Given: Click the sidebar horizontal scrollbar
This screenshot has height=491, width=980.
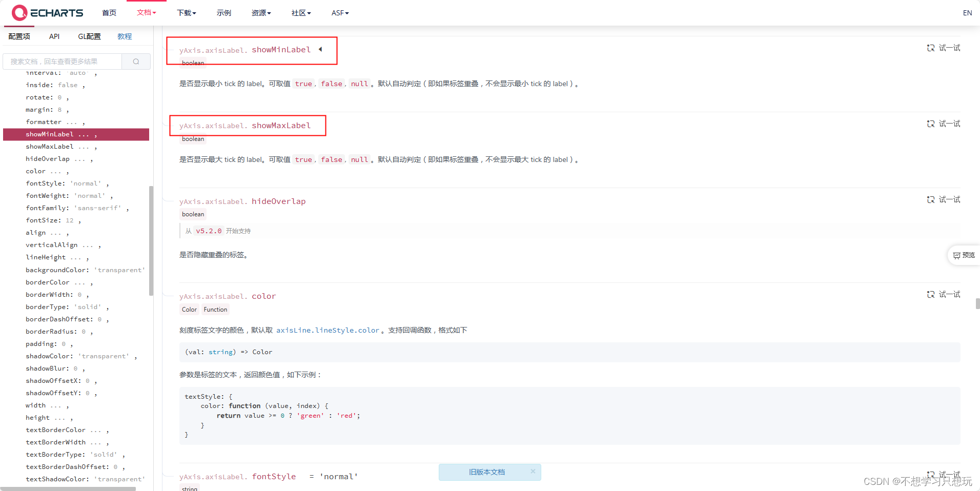Looking at the screenshot, I should pos(68,489).
